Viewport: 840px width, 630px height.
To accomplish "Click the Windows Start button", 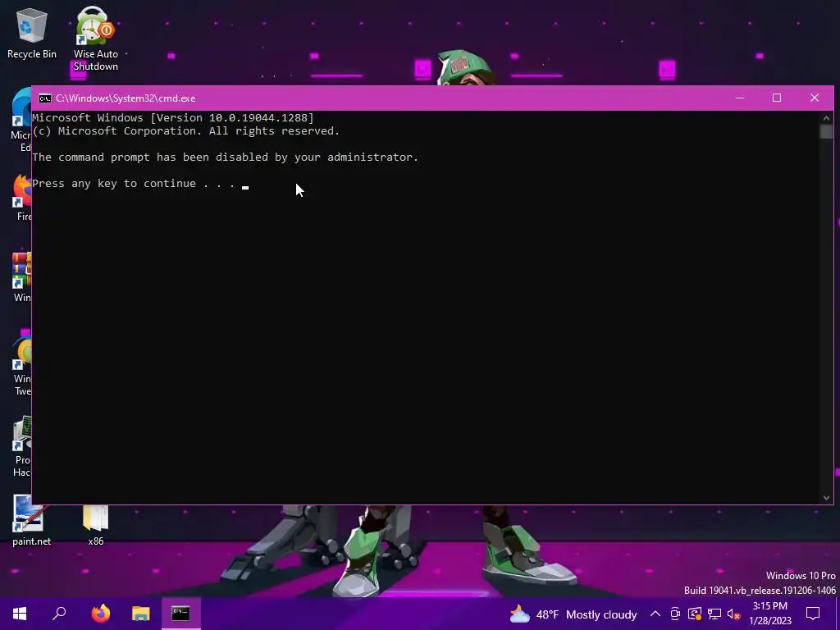I will (x=20, y=614).
